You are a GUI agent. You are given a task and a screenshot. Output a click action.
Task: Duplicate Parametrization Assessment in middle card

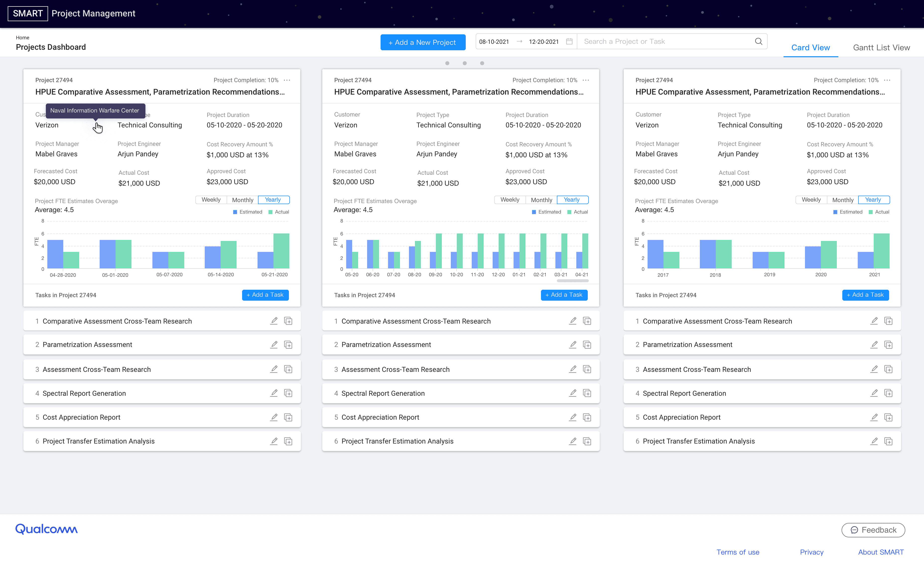pyautogui.click(x=587, y=344)
